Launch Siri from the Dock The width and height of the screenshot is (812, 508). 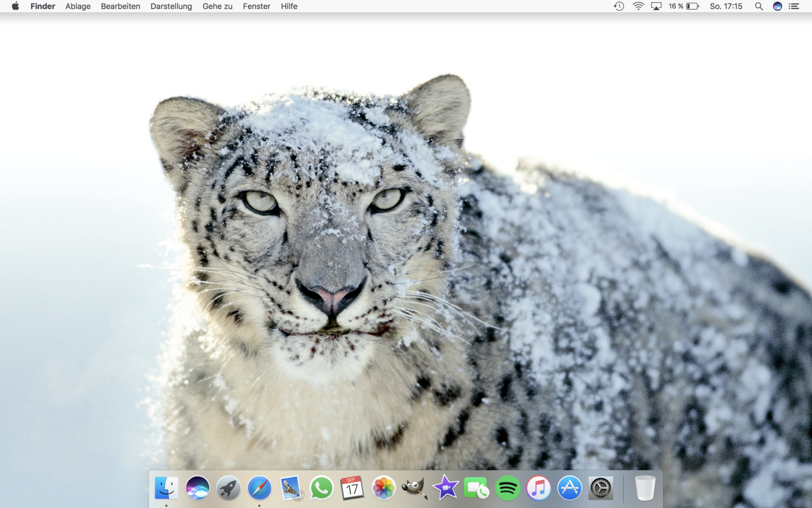coord(197,488)
